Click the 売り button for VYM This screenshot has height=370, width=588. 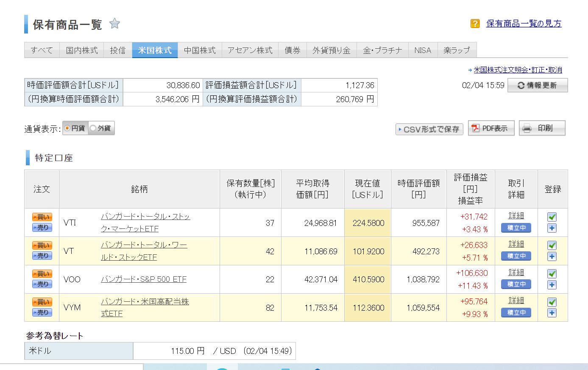point(42,313)
